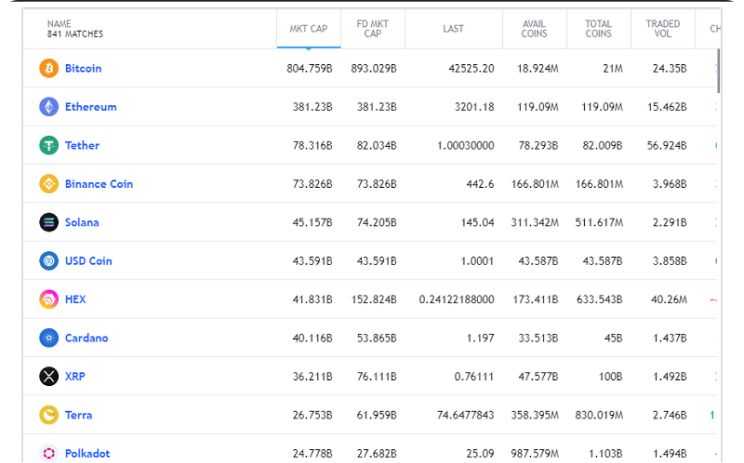Select Tether traded volume 56.924B

[x=667, y=145]
